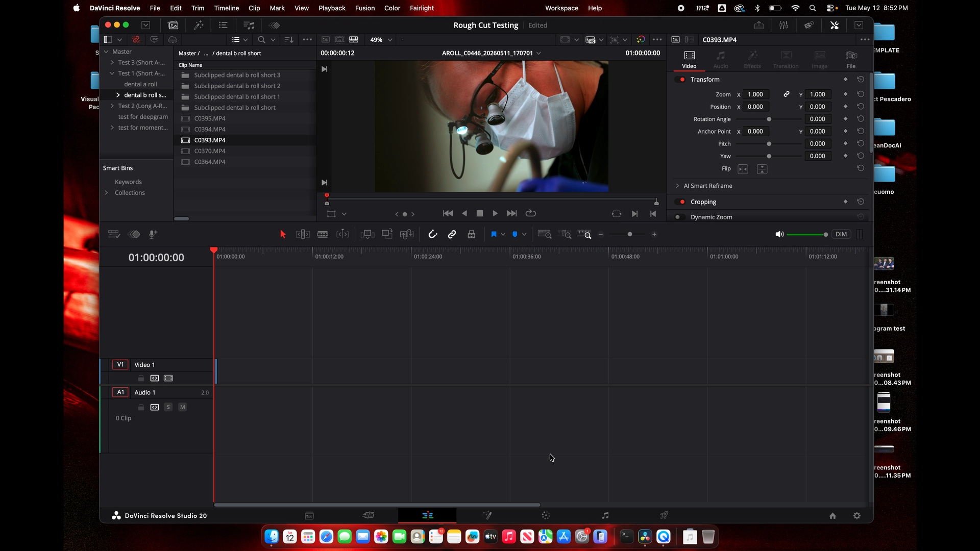This screenshot has width=980, height=551.
Task: Switch to the File inspector tab
Action: (851, 59)
